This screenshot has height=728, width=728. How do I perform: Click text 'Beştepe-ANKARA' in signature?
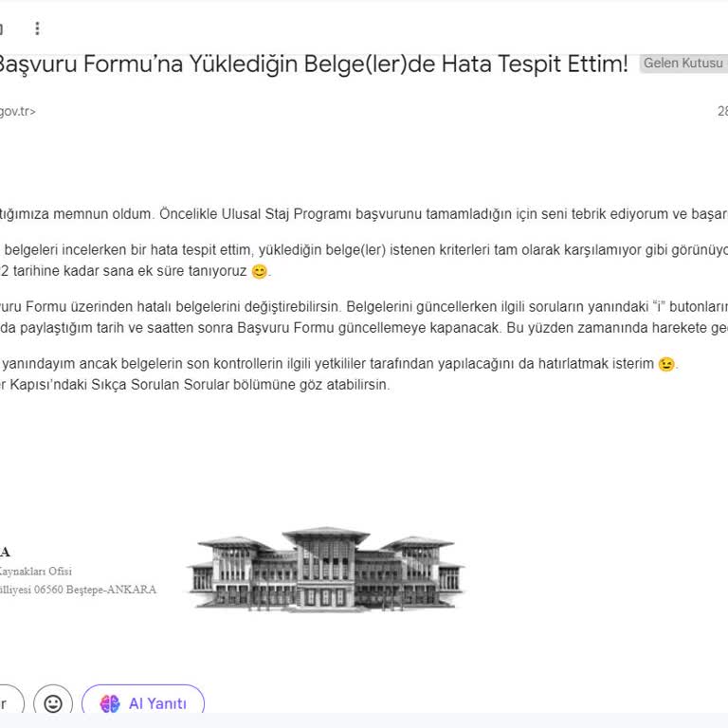point(112,590)
